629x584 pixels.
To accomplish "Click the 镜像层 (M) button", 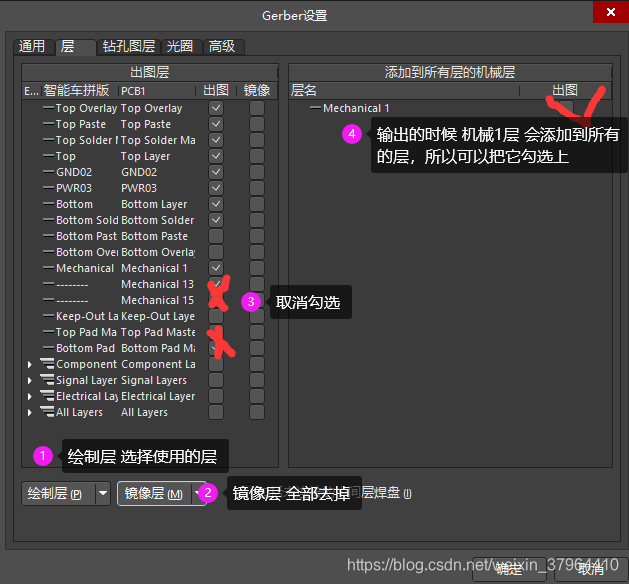I will coord(154,493).
